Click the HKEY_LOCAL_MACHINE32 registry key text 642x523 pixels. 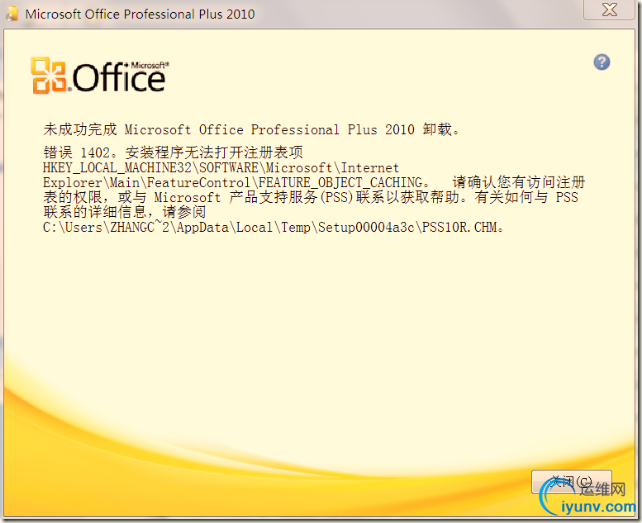(x=221, y=168)
